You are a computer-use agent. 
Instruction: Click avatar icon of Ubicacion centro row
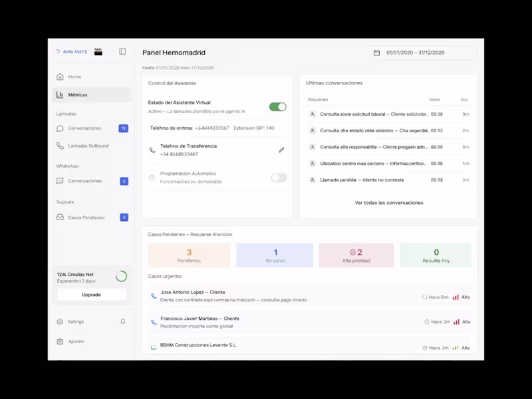point(312,164)
